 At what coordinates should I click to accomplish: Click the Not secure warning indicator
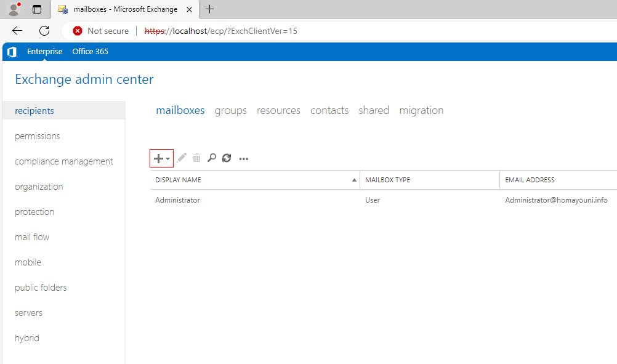(101, 31)
